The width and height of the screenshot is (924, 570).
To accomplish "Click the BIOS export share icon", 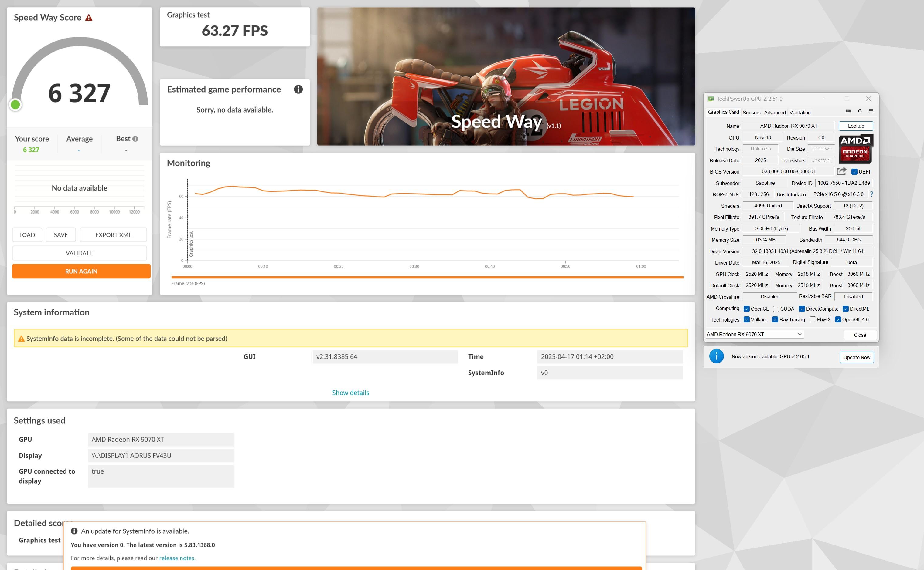I will click(841, 171).
